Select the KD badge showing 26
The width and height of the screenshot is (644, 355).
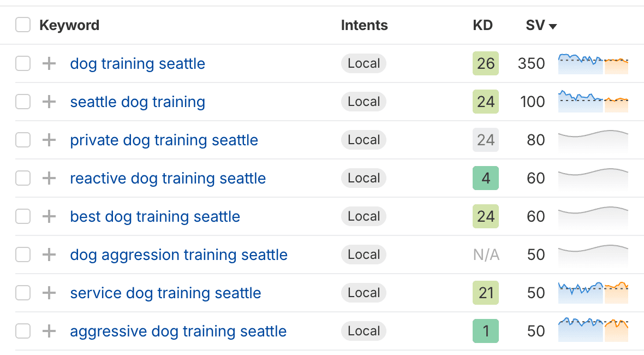point(485,63)
